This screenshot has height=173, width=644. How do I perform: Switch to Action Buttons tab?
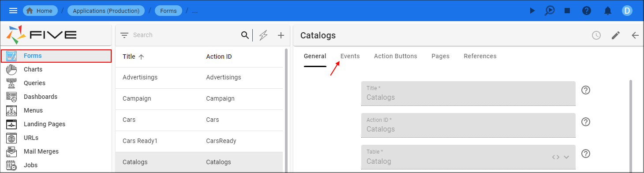tap(395, 56)
